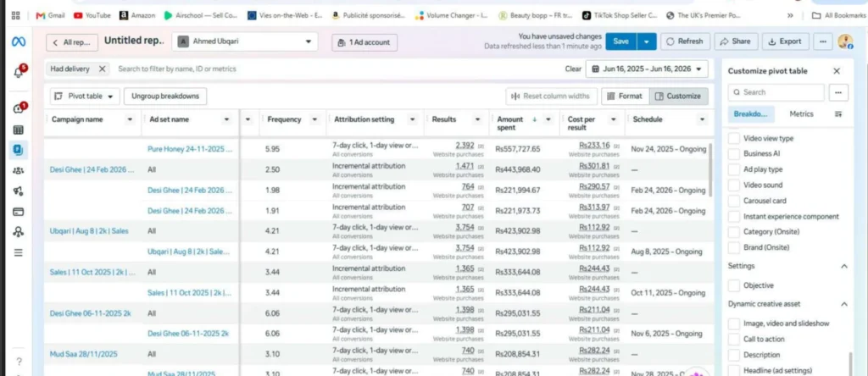Open the All Bookmarks folder
The image size is (868, 376).
click(x=838, y=15)
